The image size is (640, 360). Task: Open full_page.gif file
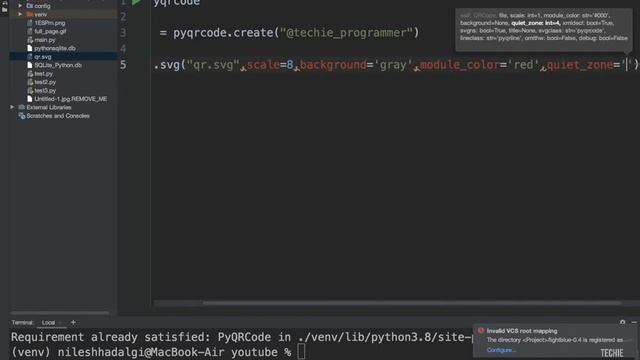[x=50, y=31]
